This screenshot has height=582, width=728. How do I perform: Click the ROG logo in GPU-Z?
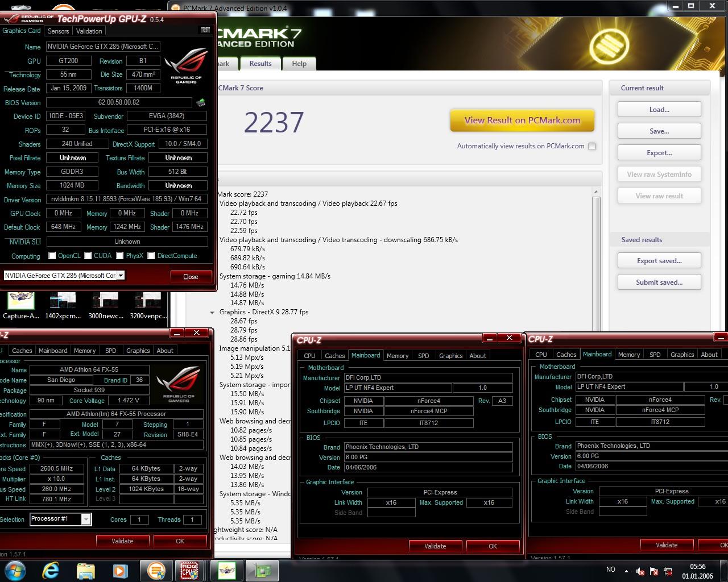point(186,67)
